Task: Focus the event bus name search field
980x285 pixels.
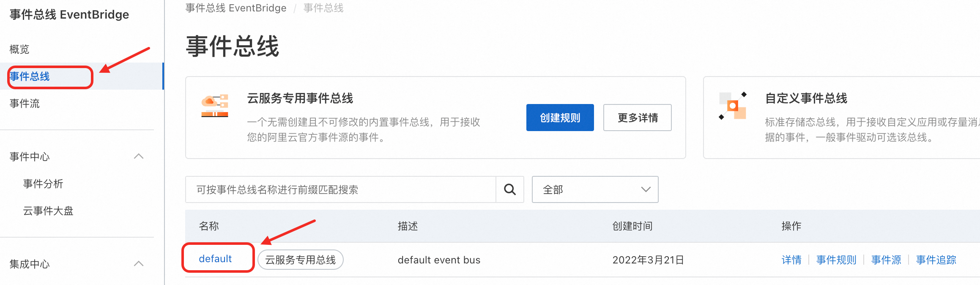Action: [x=341, y=189]
